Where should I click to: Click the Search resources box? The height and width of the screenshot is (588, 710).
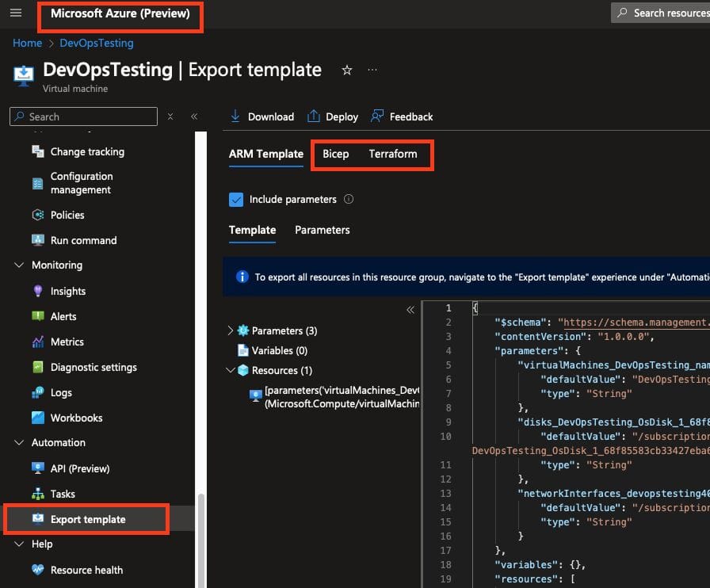(661, 13)
